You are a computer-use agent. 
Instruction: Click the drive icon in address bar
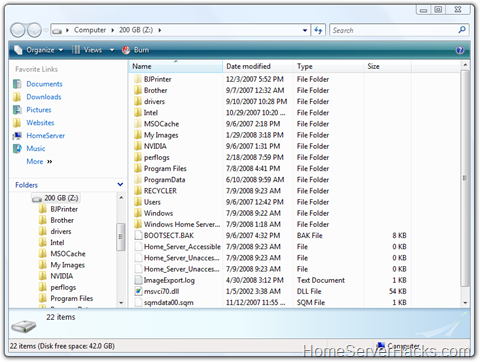pos(57,31)
